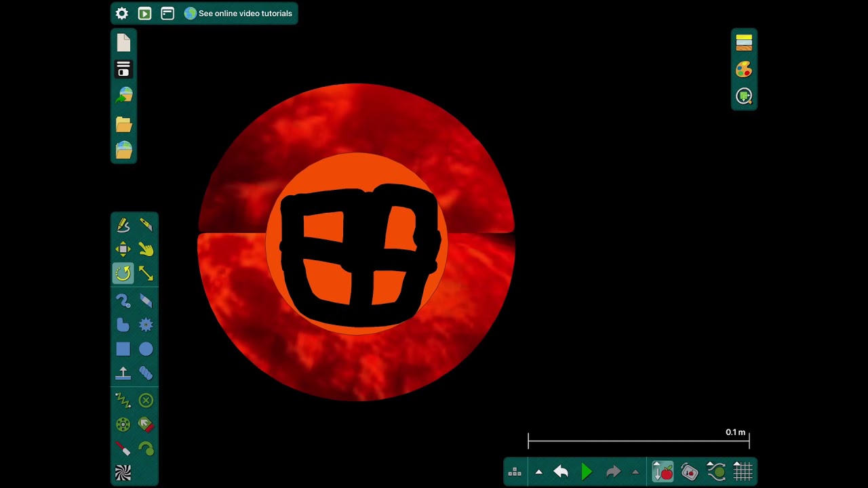The height and width of the screenshot is (488, 868).
Task: Click the 0.1 m scale label
Action: 735,432
